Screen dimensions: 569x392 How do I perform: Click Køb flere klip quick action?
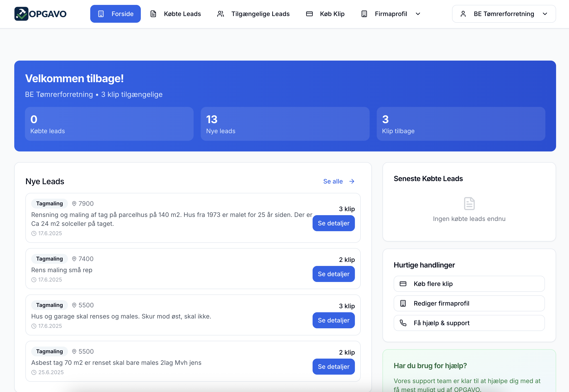[469, 284]
